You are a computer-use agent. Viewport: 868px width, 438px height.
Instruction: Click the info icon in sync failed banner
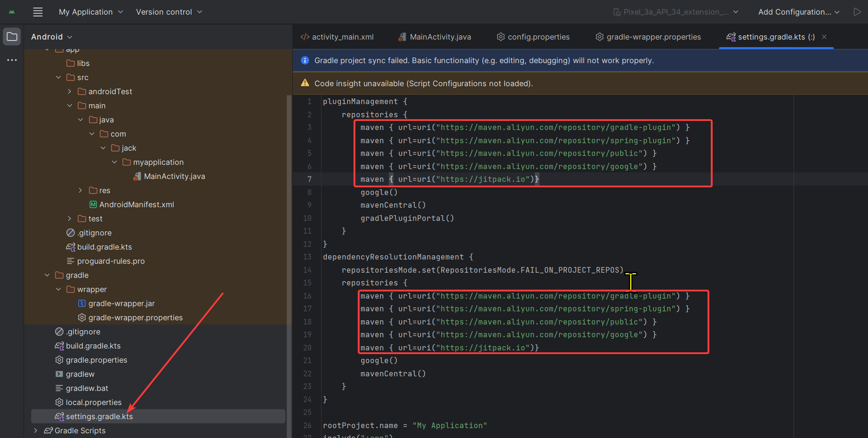(305, 60)
